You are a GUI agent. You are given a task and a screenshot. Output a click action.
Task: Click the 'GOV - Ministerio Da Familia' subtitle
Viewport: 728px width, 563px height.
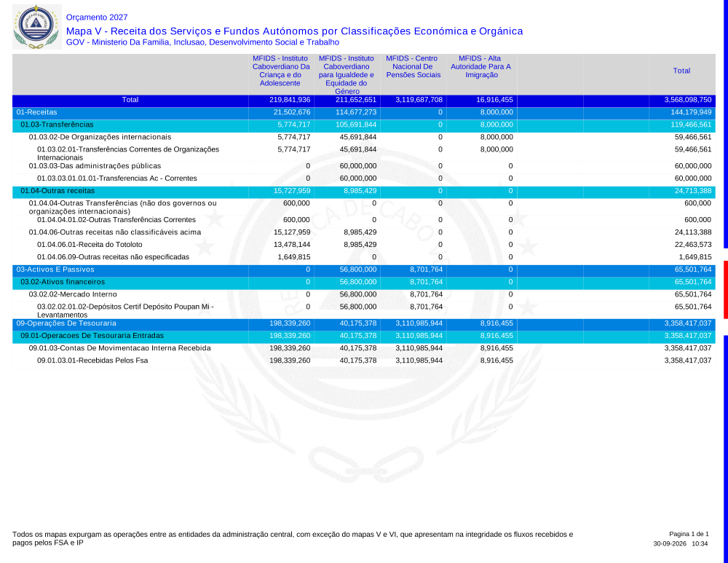[202, 42]
